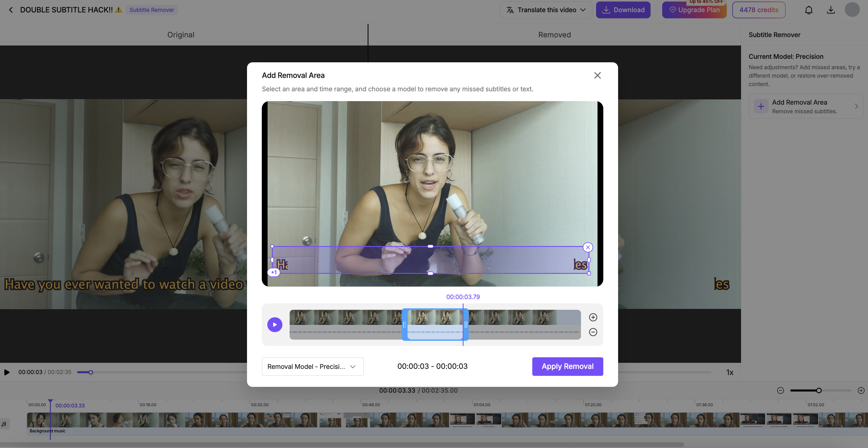Open the user avatar menu
Viewport: 868px width, 448px height.
coord(852,10)
